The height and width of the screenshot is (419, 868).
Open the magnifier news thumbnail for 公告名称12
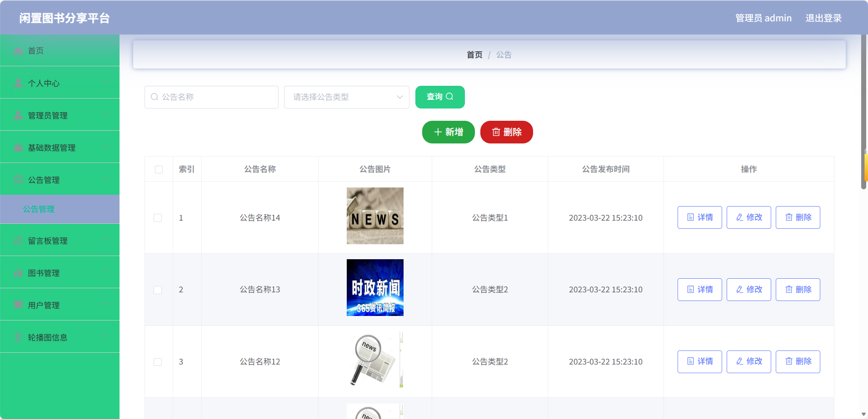(x=375, y=360)
